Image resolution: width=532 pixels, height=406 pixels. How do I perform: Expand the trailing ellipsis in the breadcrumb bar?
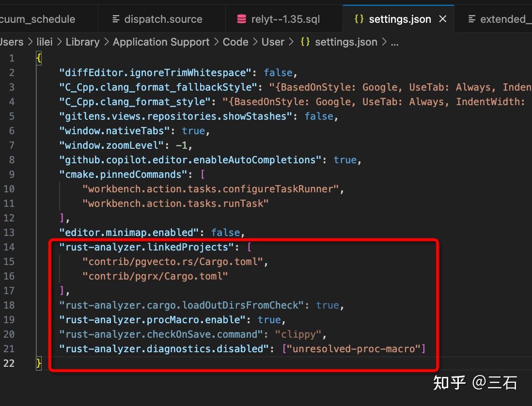tap(394, 42)
